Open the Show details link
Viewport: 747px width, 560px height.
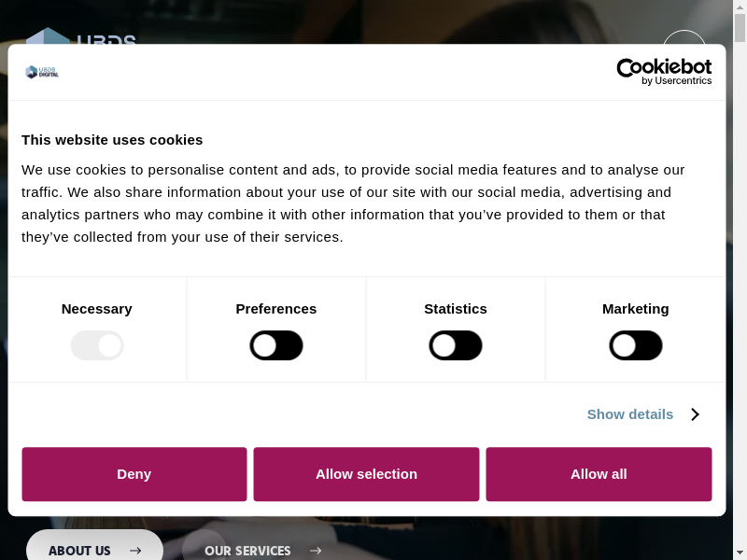(630, 414)
